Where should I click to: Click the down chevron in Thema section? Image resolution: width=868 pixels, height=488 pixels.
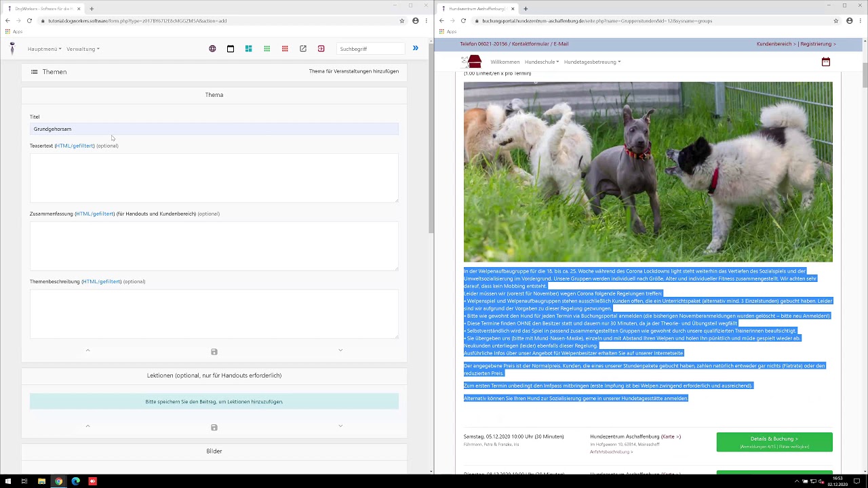[x=340, y=350]
